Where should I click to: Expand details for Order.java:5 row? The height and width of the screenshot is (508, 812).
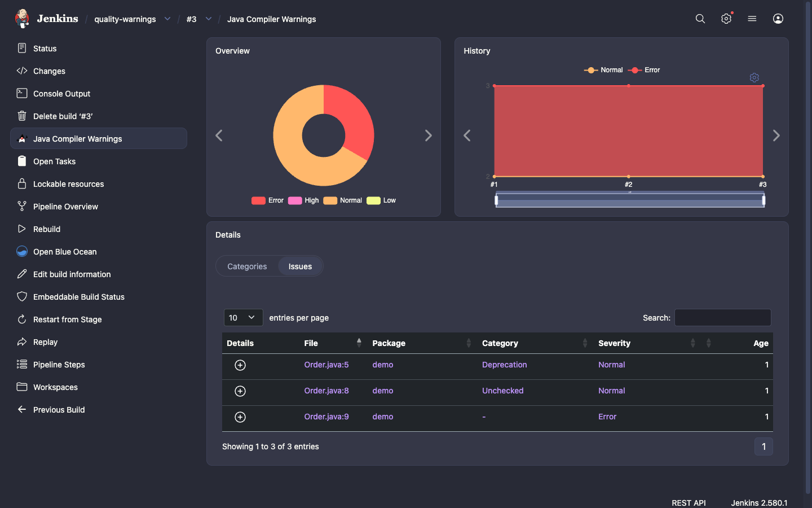(240, 365)
